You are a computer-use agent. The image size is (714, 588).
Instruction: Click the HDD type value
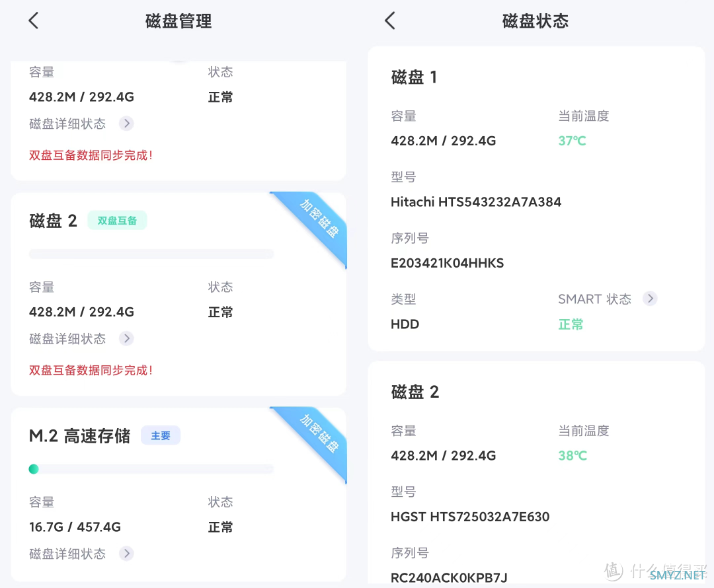tap(405, 324)
